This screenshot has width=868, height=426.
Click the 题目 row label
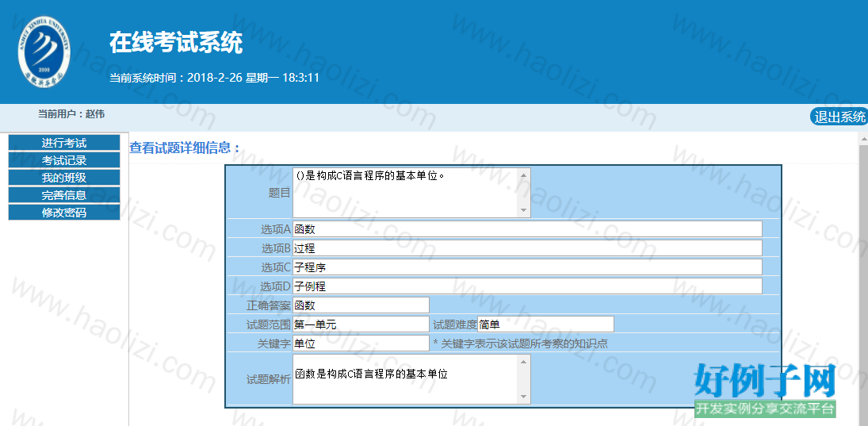coord(280,193)
